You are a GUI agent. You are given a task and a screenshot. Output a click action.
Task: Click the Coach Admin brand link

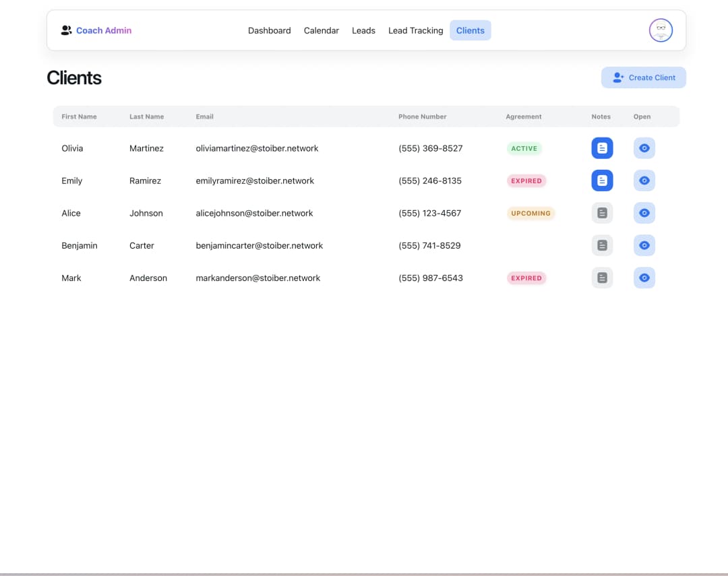pos(104,30)
